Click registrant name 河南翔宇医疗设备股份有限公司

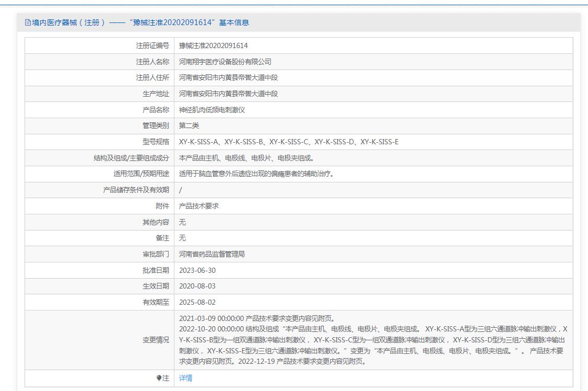click(225, 62)
